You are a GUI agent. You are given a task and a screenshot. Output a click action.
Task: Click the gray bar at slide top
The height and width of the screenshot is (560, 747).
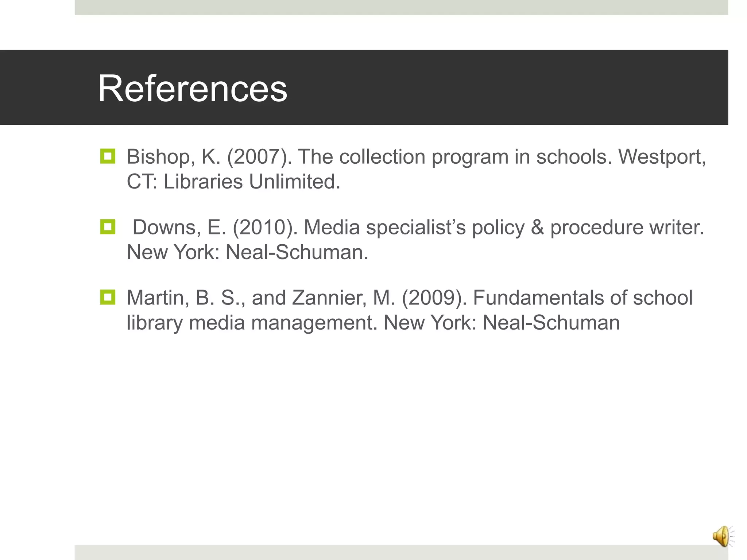click(x=401, y=7)
